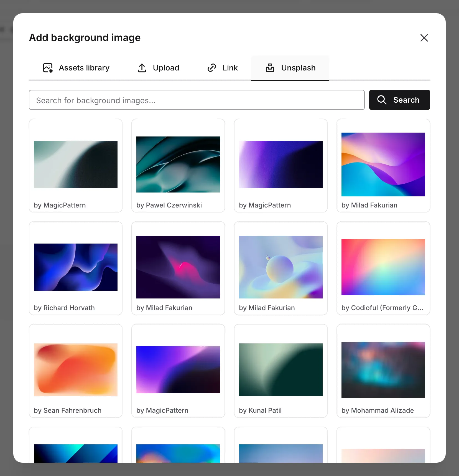This screenshot has width=459, height=476.
Task: Select the rainbow gradient by Codioful
Action: point(383,267)
